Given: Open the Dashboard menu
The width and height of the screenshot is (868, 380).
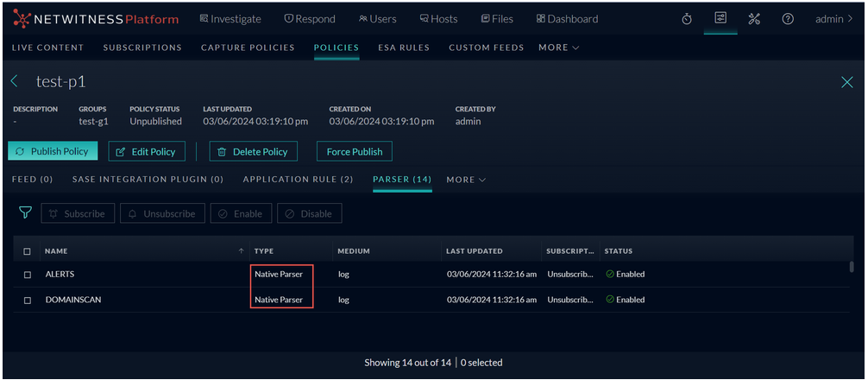Looking at the screenshot, I should [568, 19].
